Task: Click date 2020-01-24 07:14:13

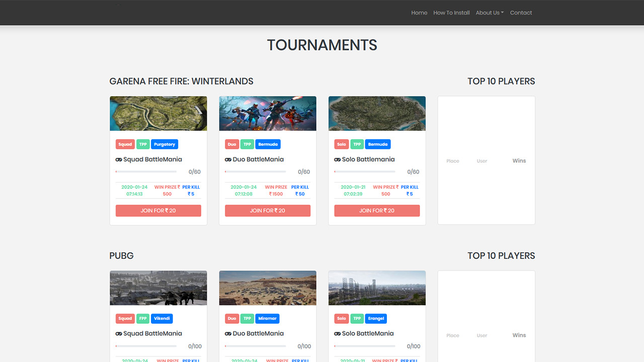Action: (134, 191)
